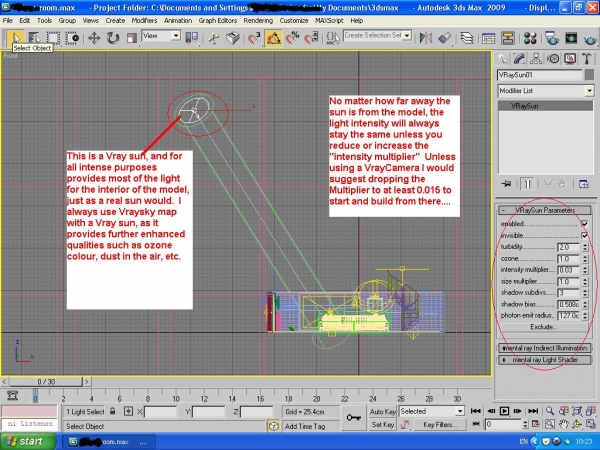Open the Graph Editors menu
The image size is (600, 450).
point(217,21)
